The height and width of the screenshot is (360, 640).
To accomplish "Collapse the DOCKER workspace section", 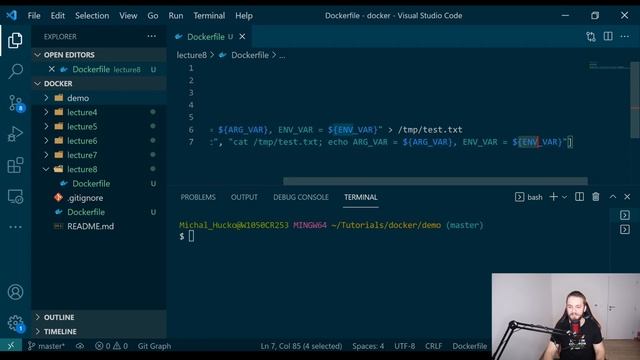I will (99, 83).
